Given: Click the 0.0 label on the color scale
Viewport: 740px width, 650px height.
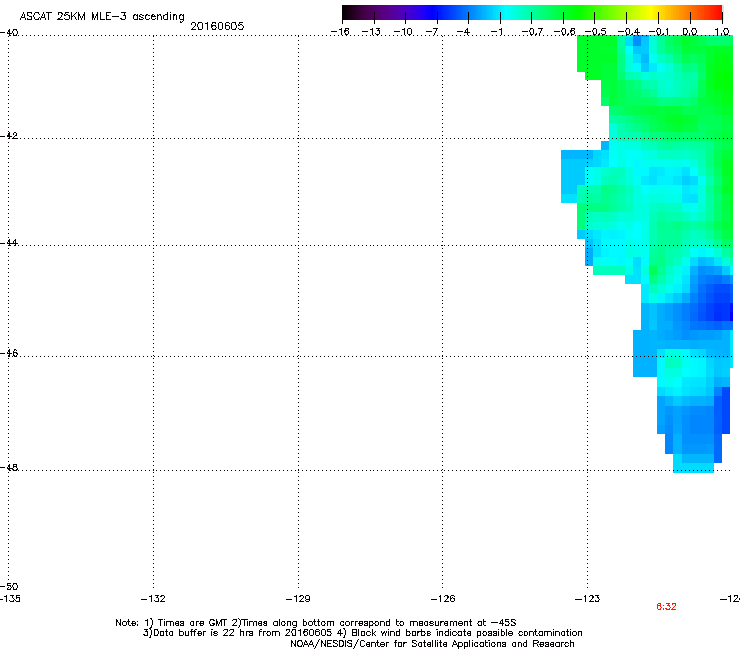Looking at the screenshot, I should [x=690, y=32].
